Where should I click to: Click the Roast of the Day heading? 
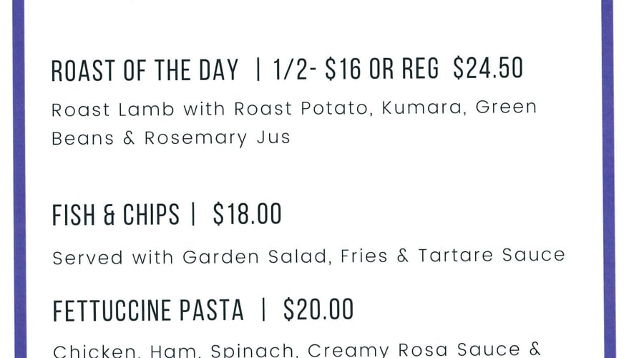coord(145,70)
